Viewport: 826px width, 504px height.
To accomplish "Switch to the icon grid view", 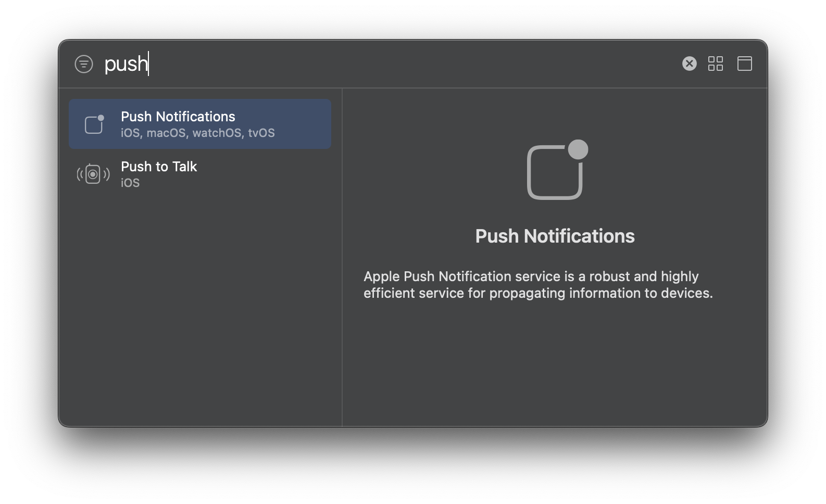I will click(x=716, y=64).
